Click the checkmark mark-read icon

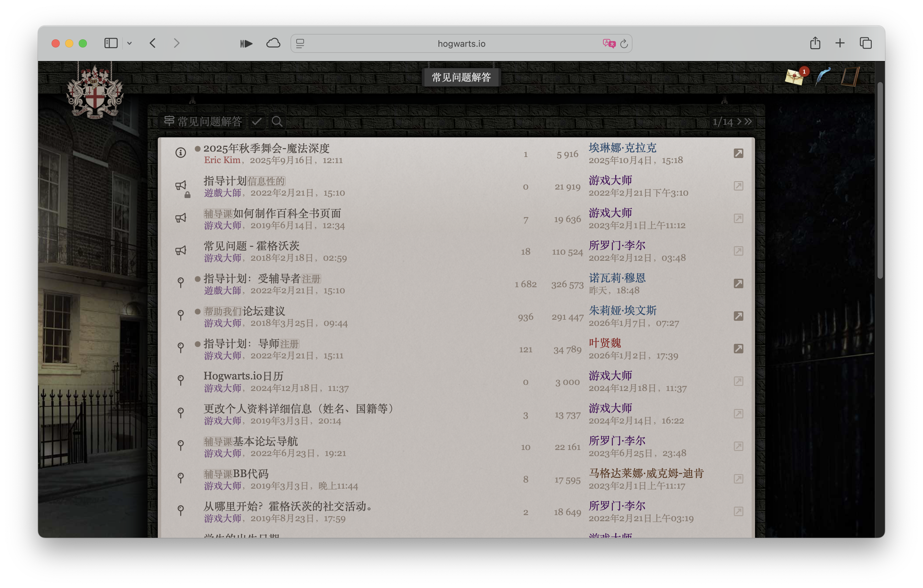pos(257,122)
